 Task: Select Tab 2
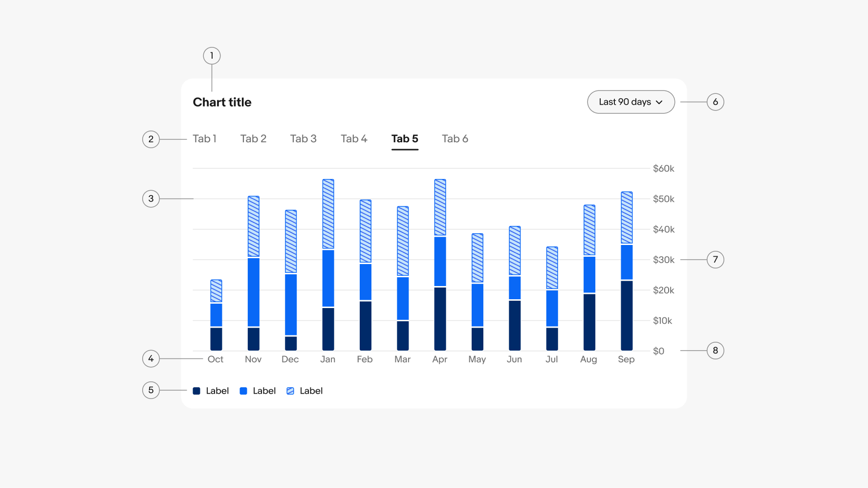[253, 139]
